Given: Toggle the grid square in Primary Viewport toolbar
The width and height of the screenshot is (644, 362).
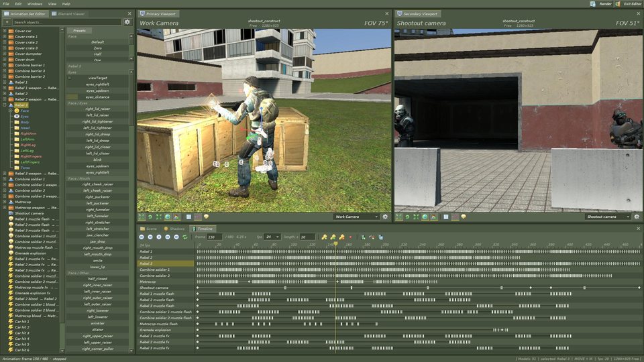Looking at the screenshot, I should click(x=189, y=217).
